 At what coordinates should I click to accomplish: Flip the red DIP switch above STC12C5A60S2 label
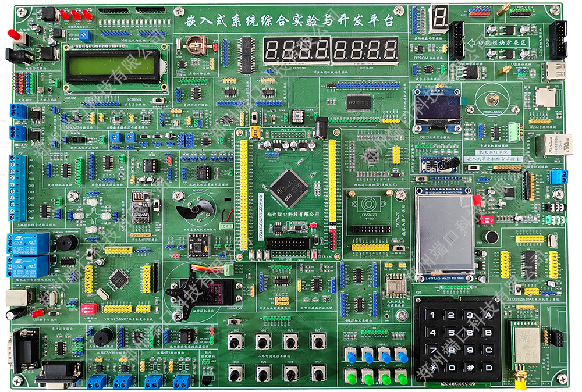[88, 308]
